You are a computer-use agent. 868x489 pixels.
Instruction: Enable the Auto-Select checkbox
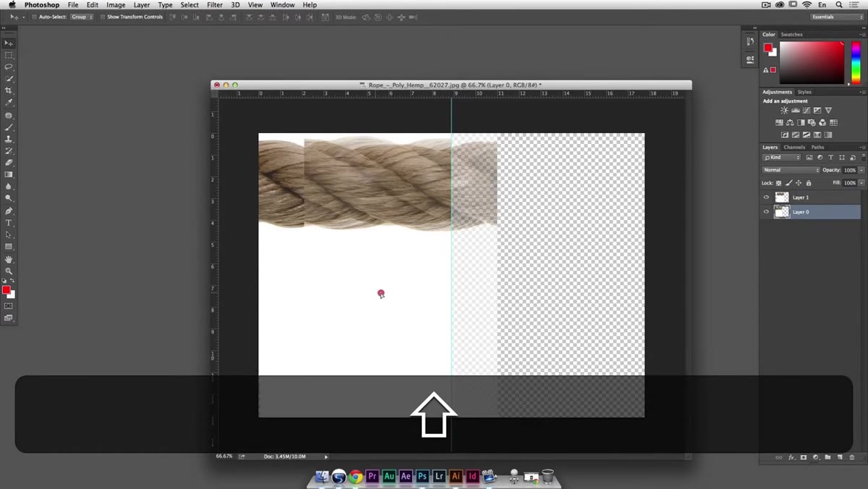point(34,17)
